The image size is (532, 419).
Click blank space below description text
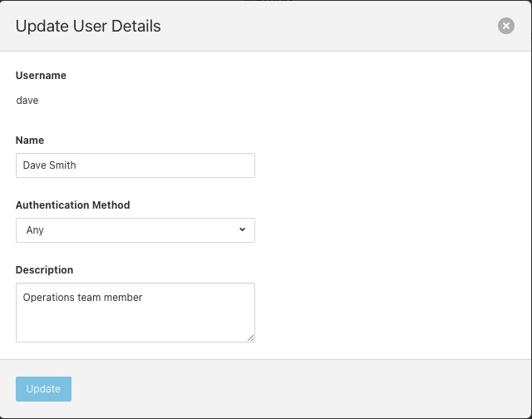pos(133,325)
